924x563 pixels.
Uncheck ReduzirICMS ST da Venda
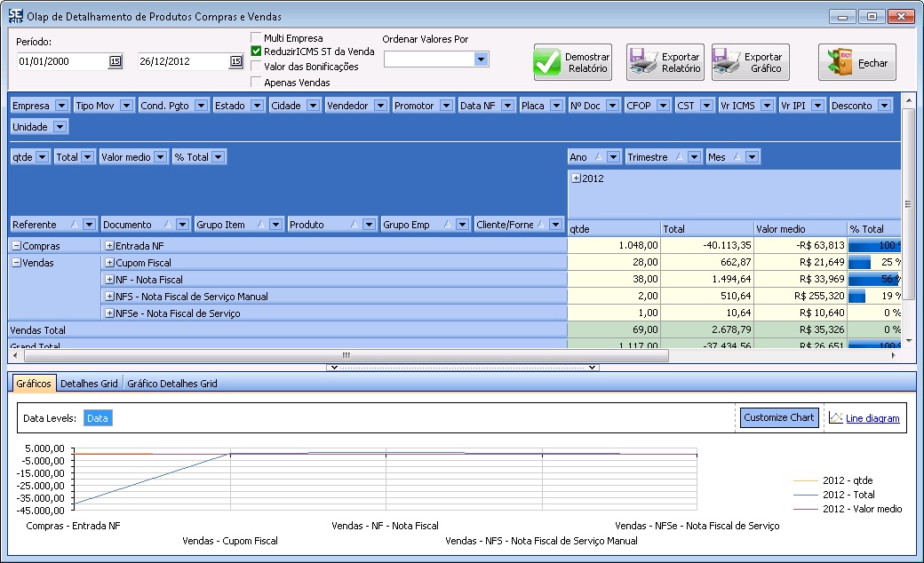pos(257,52)
